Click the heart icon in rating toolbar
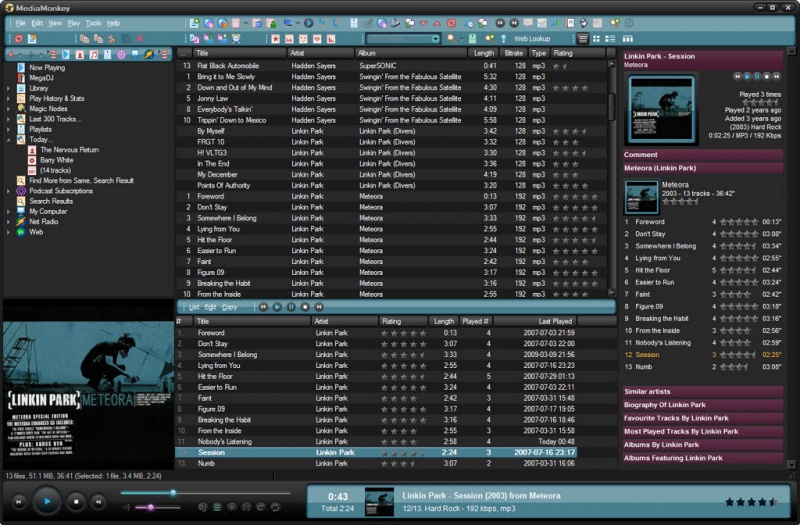This screenshot has width=800, height=525. tap(317, 39)
